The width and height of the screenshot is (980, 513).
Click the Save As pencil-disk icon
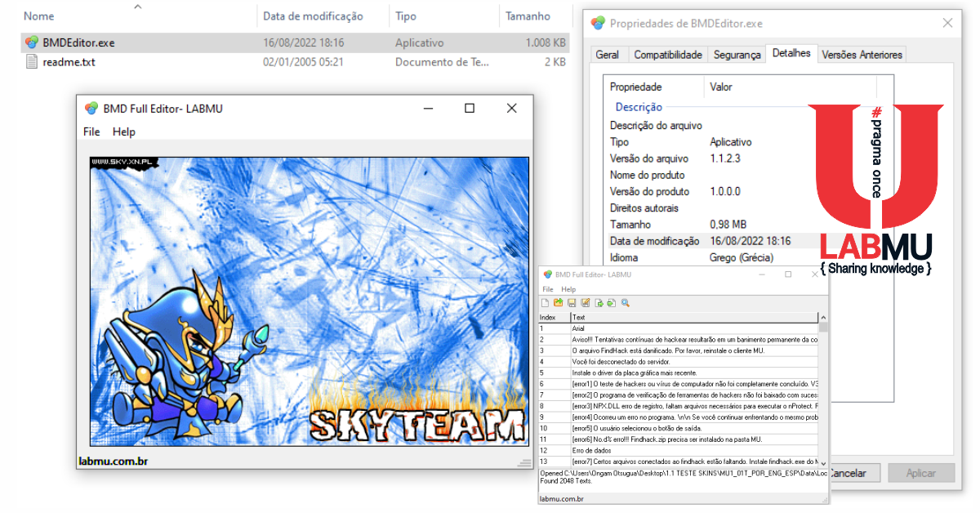pos(585,302)
